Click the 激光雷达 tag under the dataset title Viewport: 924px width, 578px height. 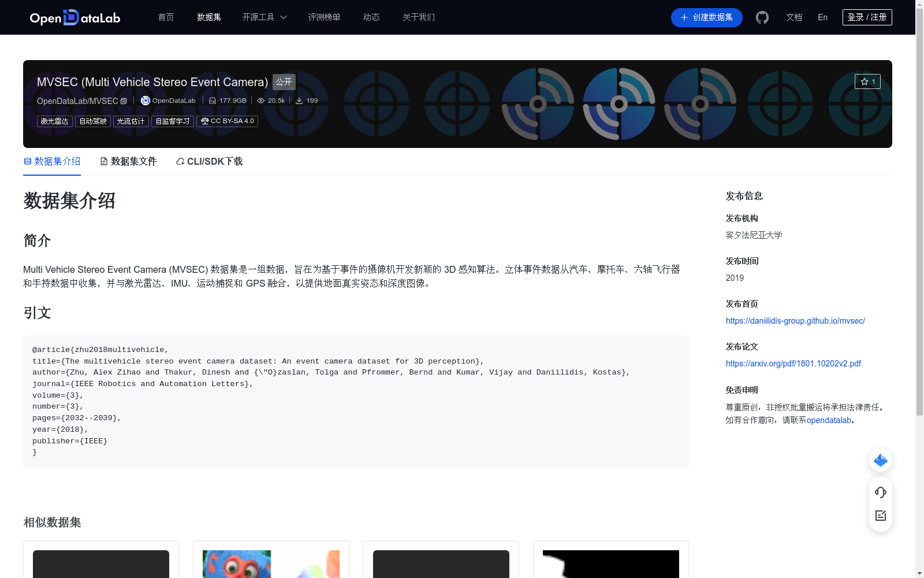tap(54, 121)
